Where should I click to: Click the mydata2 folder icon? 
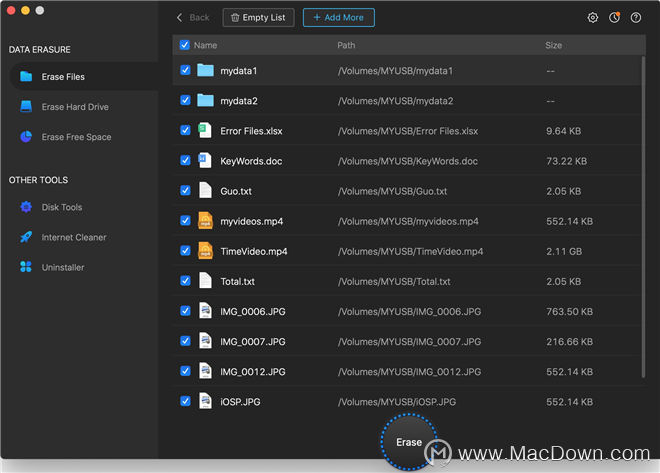(x=205, y=100)
